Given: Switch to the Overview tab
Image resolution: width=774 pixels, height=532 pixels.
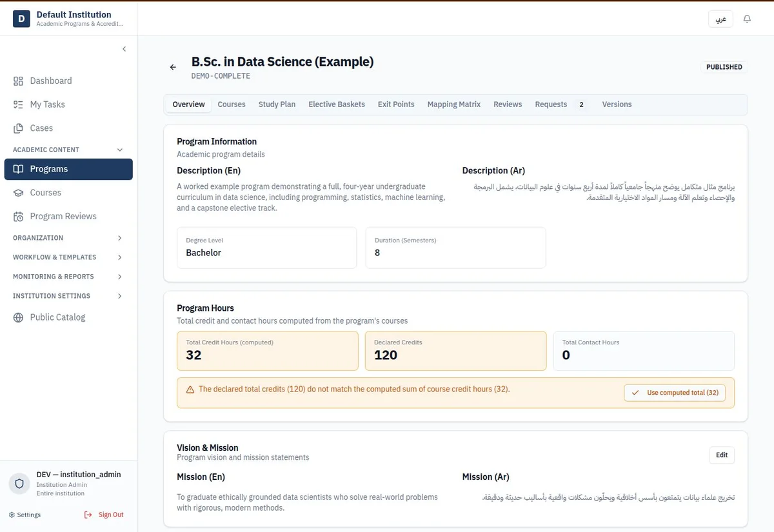Looking at the screenshot, I should click(188, 104).
